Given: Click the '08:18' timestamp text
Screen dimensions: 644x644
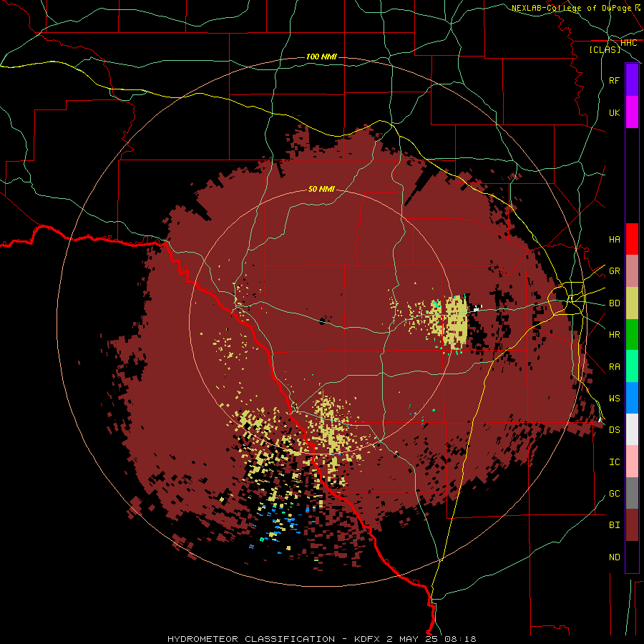Looking at the screenshot, I should point(459,639).
